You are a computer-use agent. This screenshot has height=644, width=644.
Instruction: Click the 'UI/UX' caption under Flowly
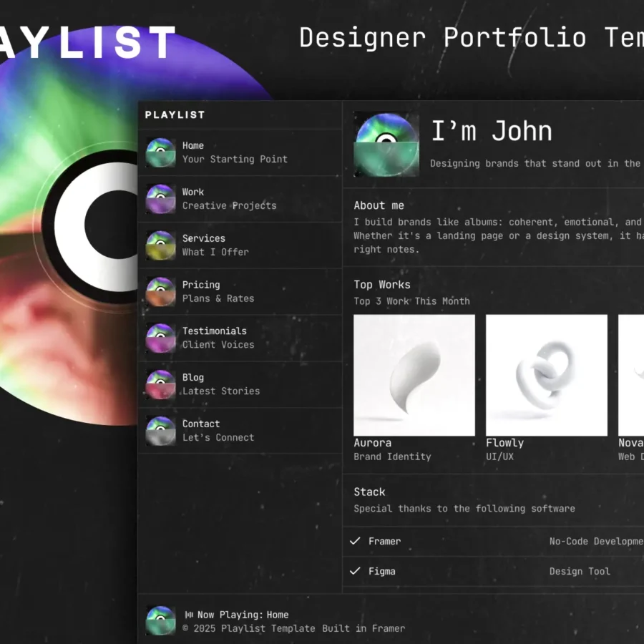(x=499, y=457)
